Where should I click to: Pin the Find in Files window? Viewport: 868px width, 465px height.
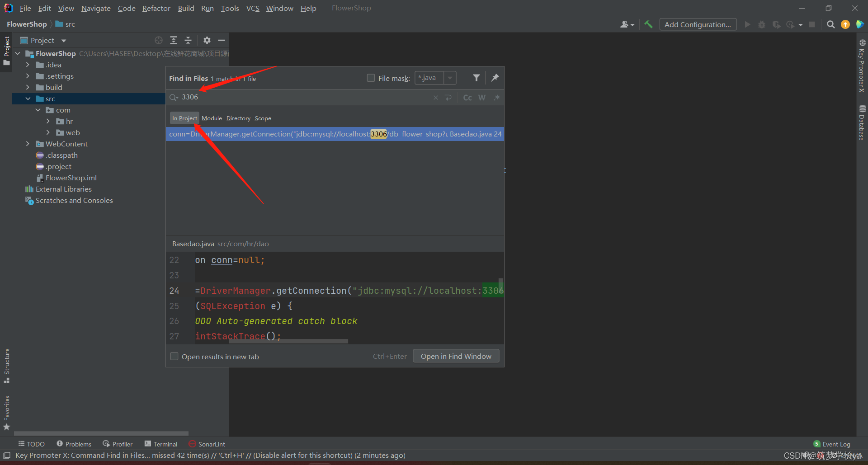point(495,78)
